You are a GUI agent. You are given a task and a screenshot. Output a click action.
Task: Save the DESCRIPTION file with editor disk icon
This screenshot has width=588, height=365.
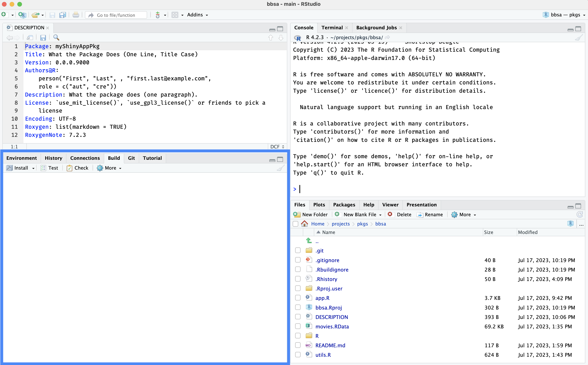point(43,38)
